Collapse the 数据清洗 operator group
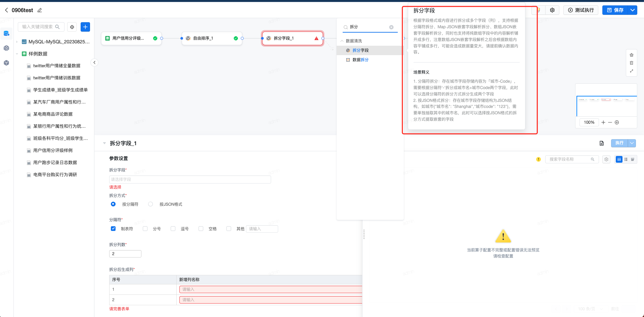 pyautogui.click(x=342, y=41)
